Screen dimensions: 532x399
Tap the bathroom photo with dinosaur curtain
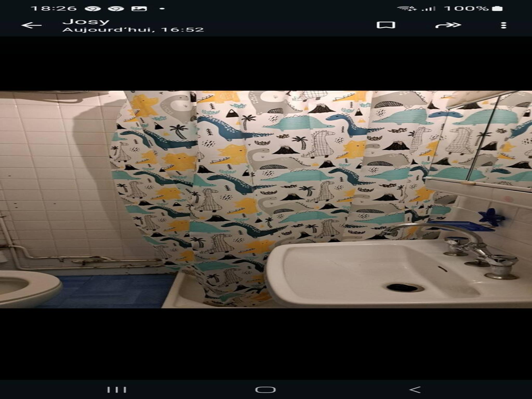(x=266, y=199)
